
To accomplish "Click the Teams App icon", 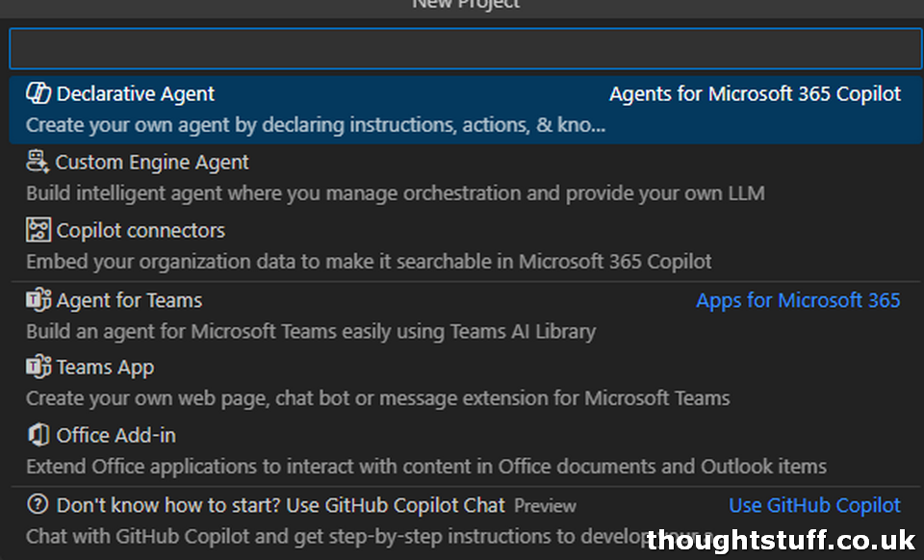I will point(38,367).
